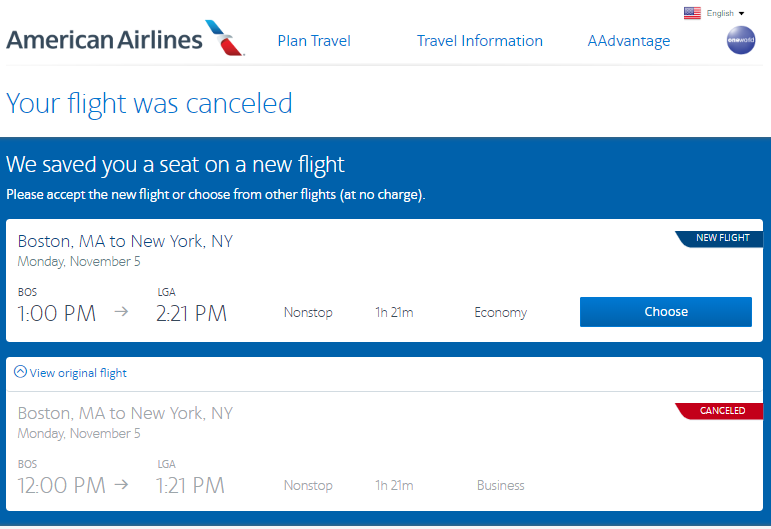
Task: Open the AAdvantage menu
Action: [629, 41]
